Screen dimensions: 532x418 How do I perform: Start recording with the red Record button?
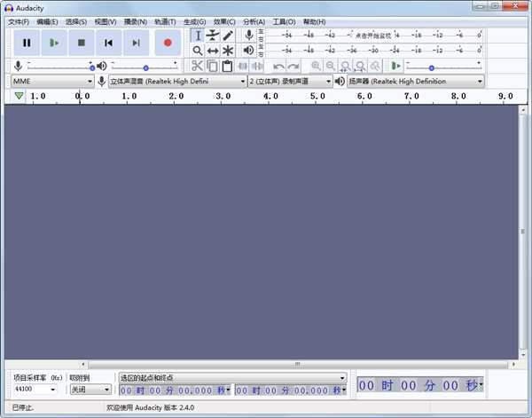[168, 43]
